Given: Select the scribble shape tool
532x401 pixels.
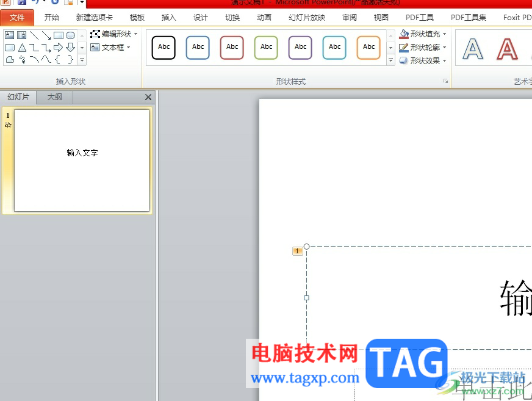Looking at the screenshot, I should [22, 60].
